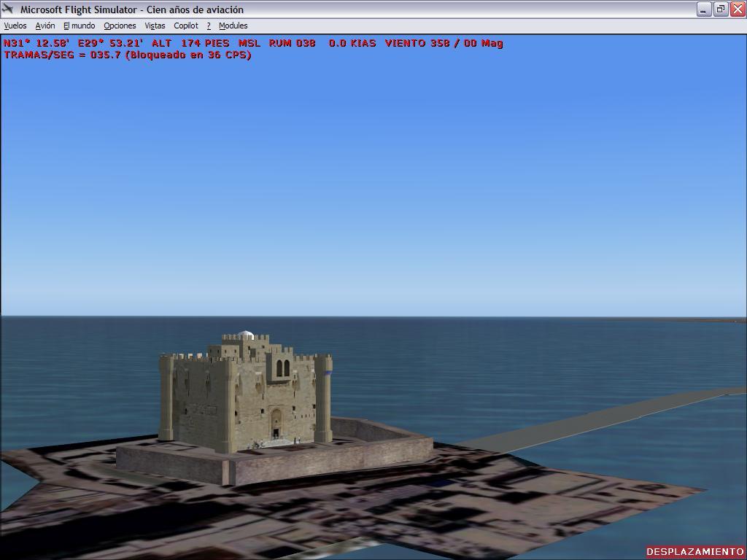Open the Avión menu
The height and width of the screenshot is (560, 747).
45,26
